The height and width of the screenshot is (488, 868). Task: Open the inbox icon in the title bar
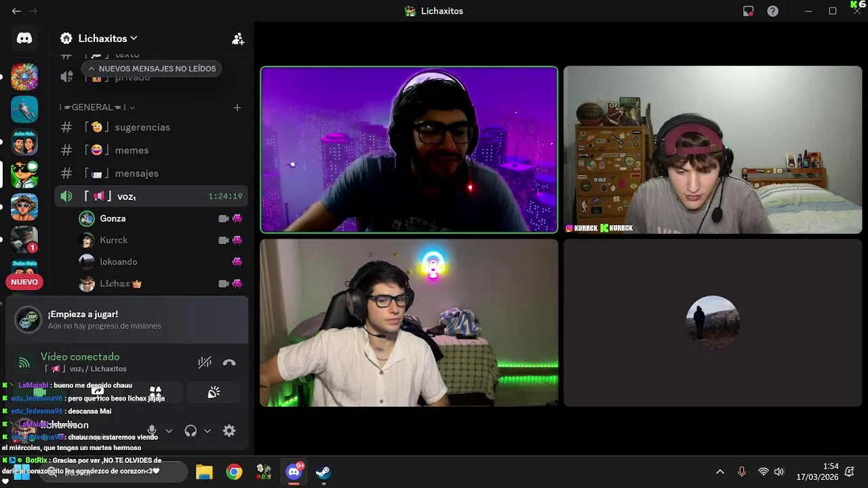click(749, 11)
